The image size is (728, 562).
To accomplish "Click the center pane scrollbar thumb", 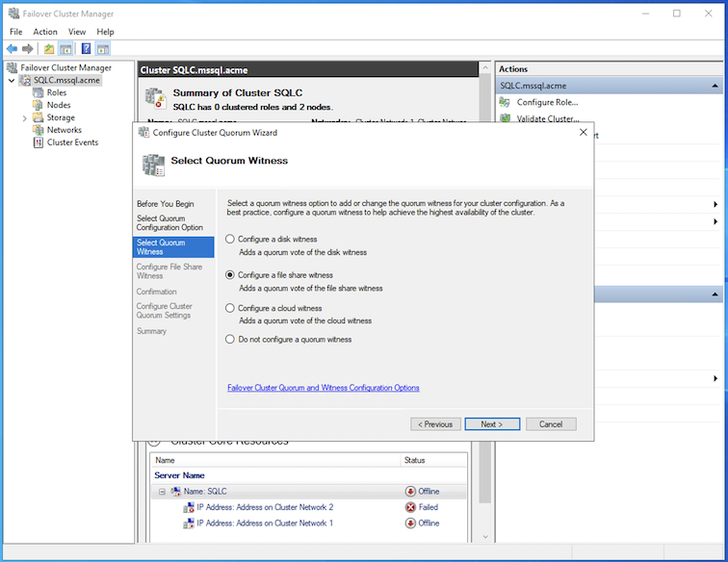I will click(x=485, y=288).
